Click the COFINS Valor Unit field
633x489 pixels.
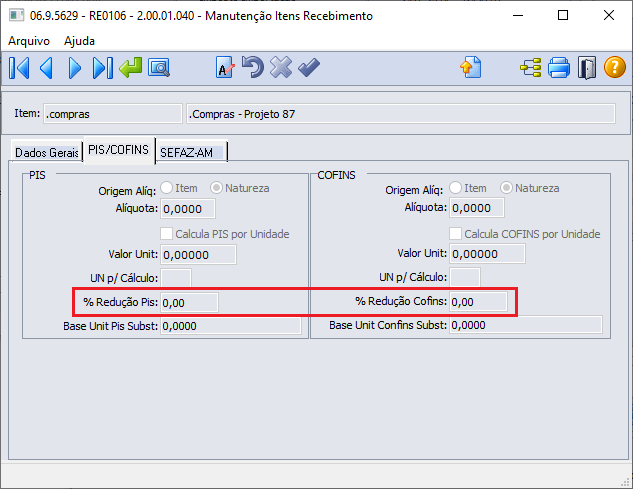click(487, 254)
